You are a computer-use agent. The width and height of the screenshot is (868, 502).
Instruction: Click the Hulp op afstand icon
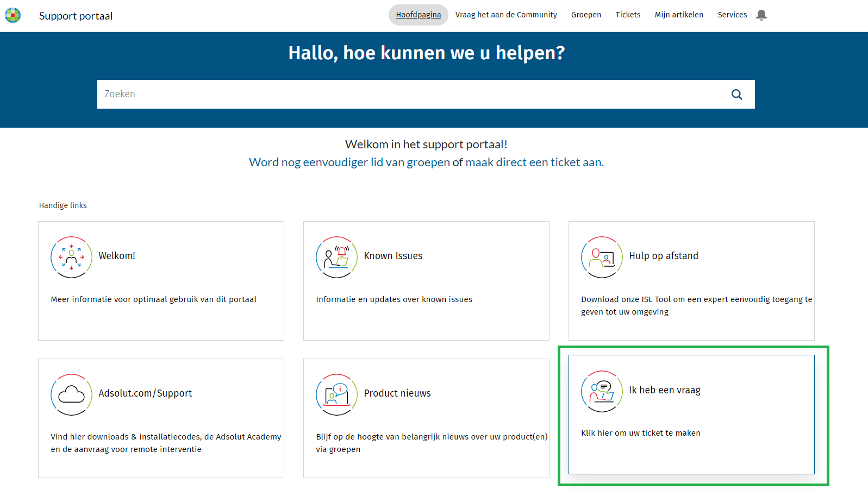pos(602,257)
